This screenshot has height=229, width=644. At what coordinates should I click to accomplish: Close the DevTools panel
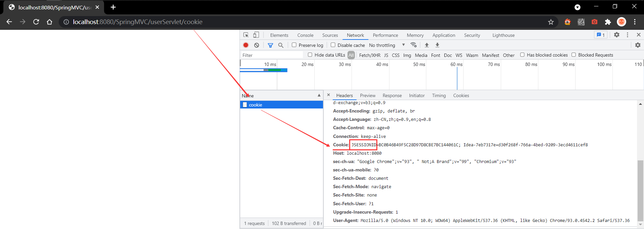click(x=639, y=35)
